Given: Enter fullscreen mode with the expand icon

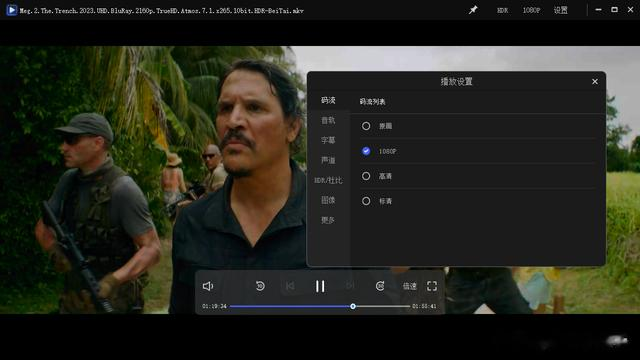Looking at the screenshot, I should (432, 286).
